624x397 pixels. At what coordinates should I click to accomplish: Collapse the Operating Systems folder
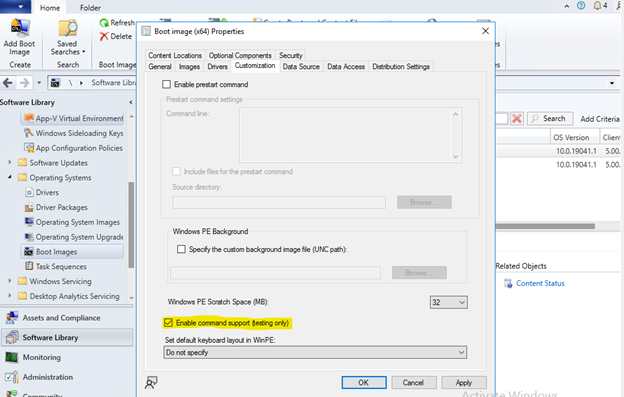click(x=10, y=177)
